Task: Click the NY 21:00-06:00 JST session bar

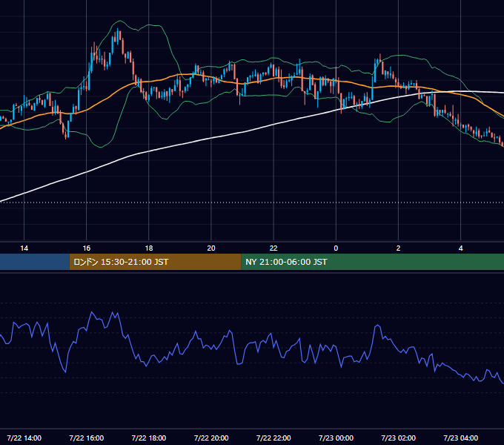Action: [x=373, y=262]
